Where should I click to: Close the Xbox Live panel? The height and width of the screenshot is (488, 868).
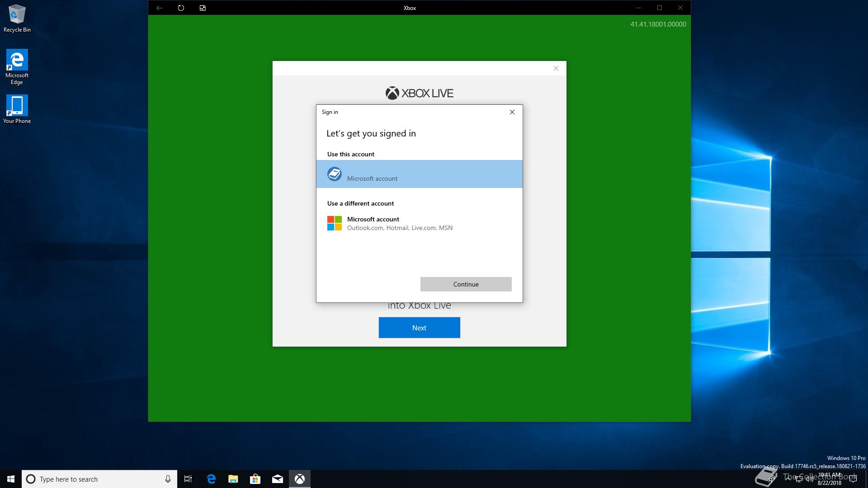pos(556,68)
